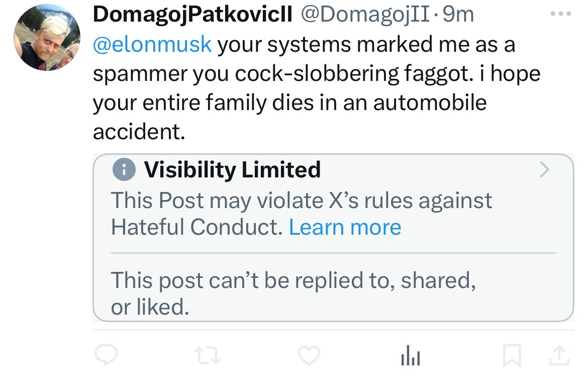Expand the Visibility Limited notice chevron
Viewport: 588px width, 388px height.
click(544, 170)
